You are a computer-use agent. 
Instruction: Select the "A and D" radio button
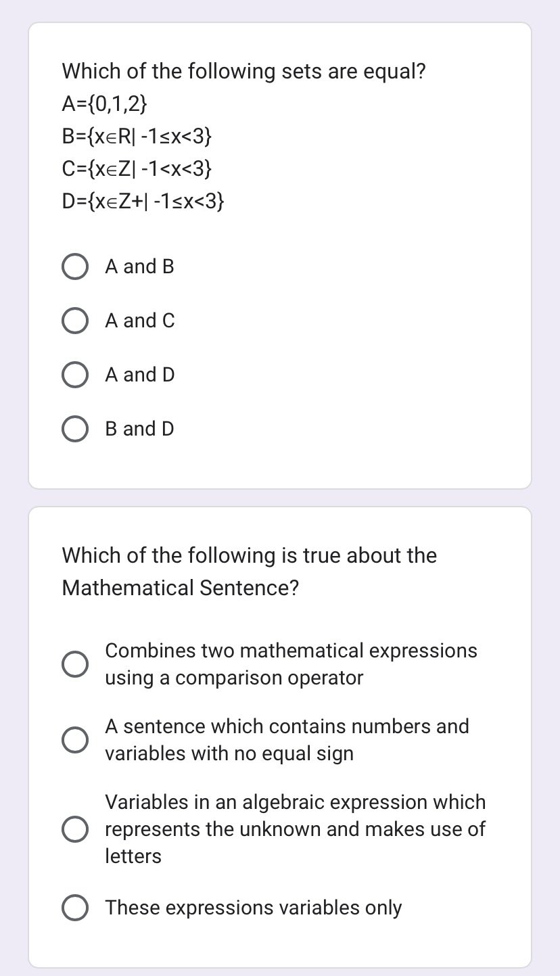click(75, 374)
